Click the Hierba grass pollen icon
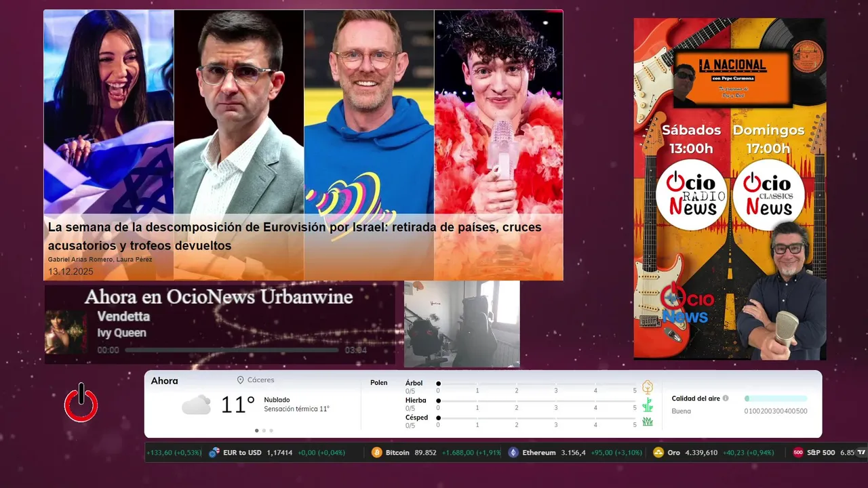868x488 pixels. pyautogui.click(x=648, y=405)
